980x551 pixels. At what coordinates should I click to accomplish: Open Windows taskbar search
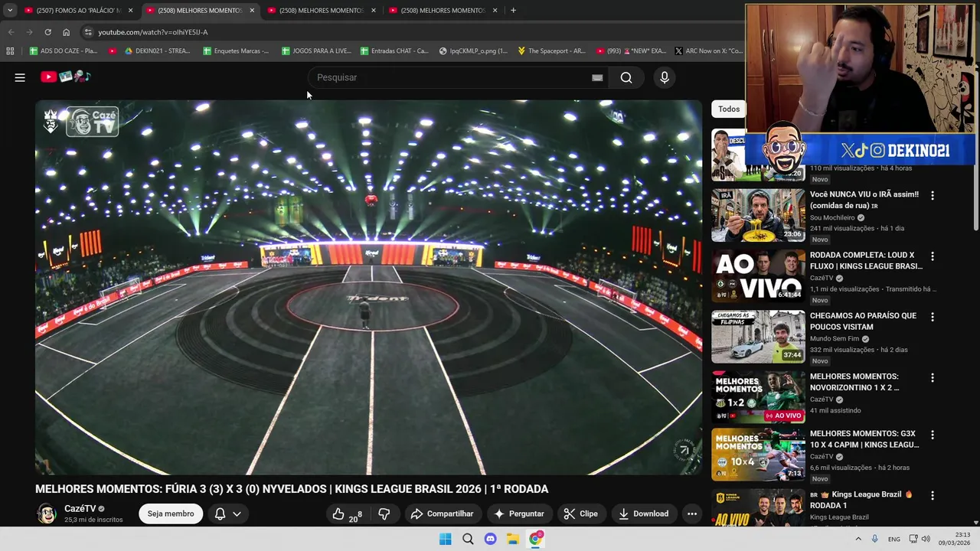click(468, 539)
